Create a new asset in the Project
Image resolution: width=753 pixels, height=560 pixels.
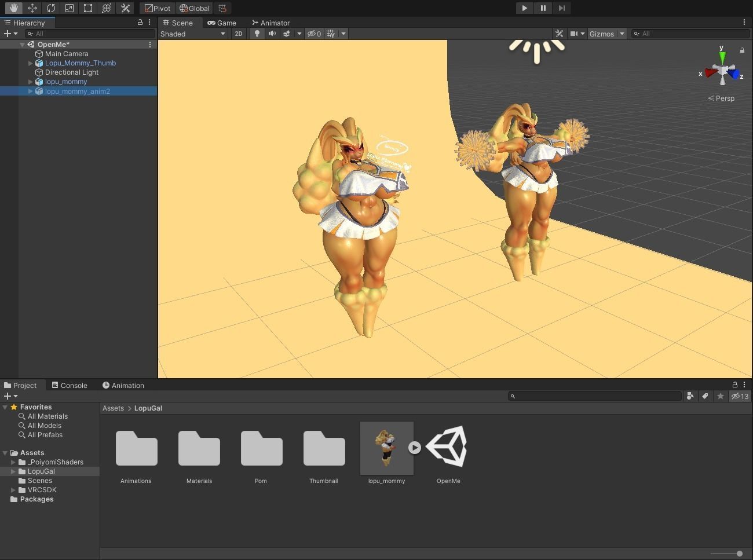(x=11, y=396)
